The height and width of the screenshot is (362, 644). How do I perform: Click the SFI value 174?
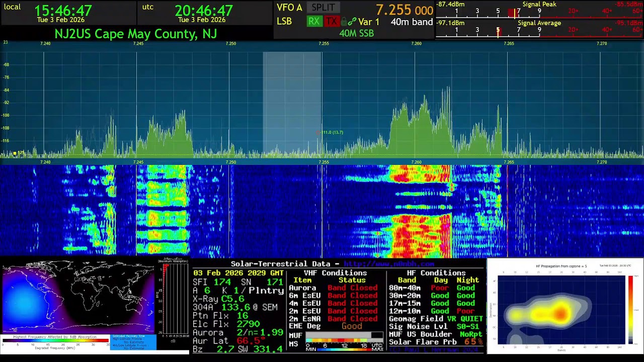222,282
